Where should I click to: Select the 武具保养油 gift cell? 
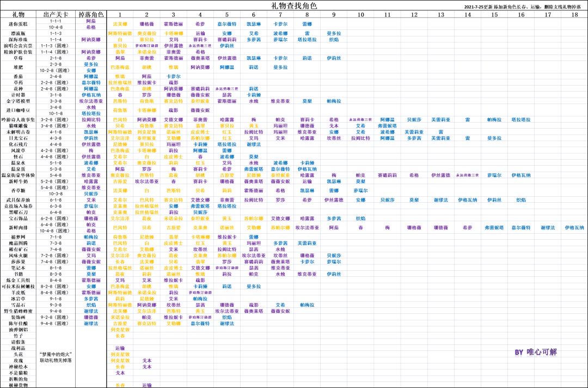(x=19, y=200)
